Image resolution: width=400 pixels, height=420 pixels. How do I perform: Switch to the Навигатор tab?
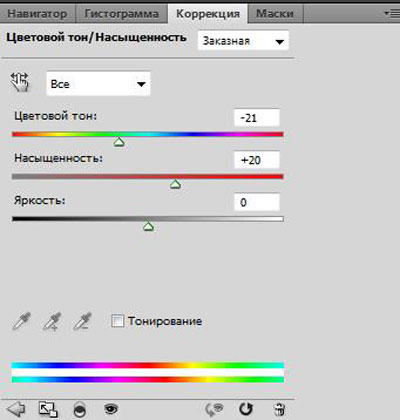coord(37,14)
